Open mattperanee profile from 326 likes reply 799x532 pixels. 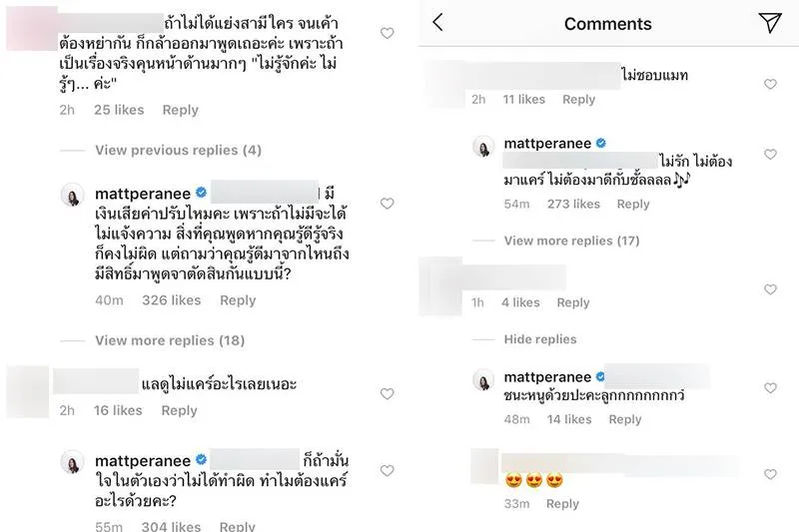[x=143, y=192]
